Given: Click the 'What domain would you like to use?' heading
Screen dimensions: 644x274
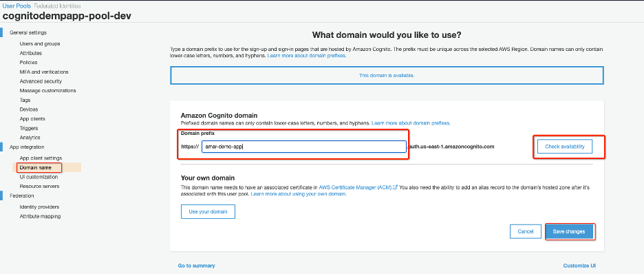Looking at the screenshot, I should pyautogui.click(x=387, y=34).
